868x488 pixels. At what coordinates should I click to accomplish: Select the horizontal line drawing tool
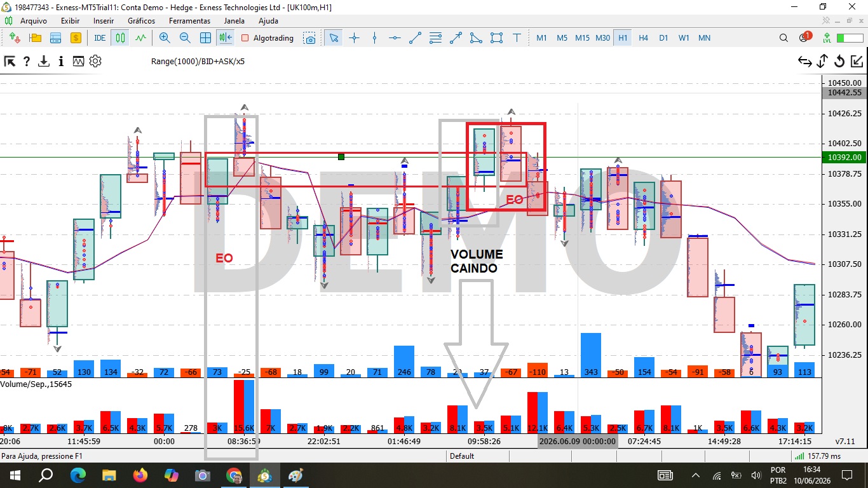[x=395, y=37]
